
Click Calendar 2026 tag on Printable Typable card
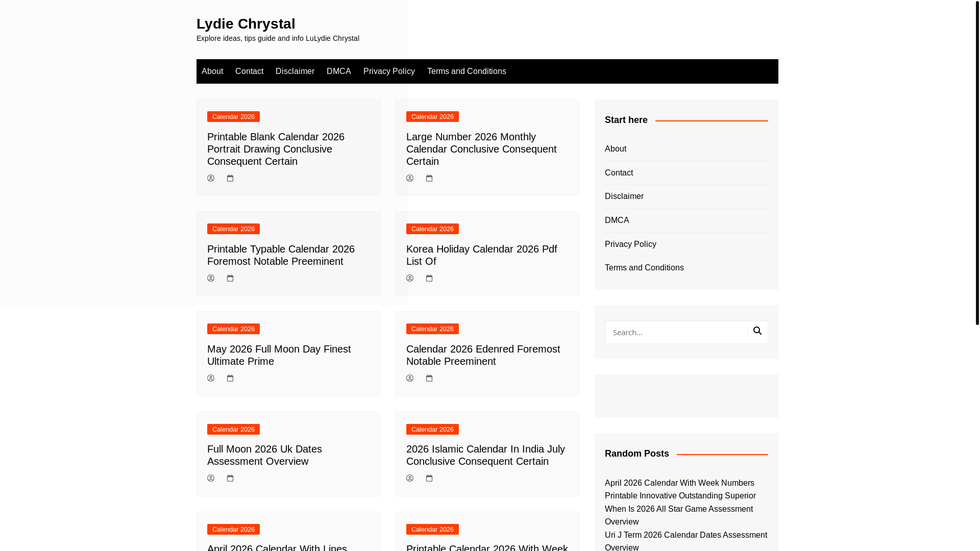coord(233,229)
